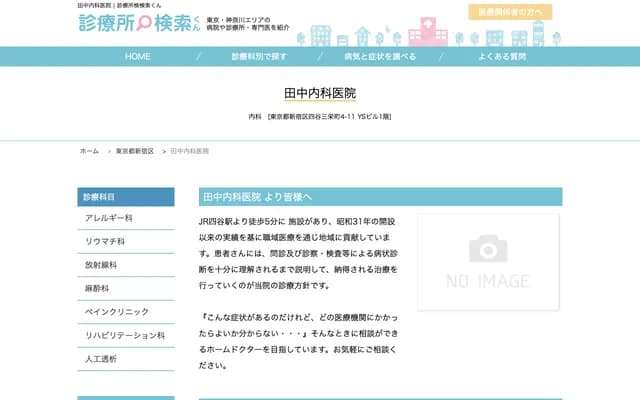Click the camera NO IMAGE placeholder
640x400 pixels.
tap(488, 261)
